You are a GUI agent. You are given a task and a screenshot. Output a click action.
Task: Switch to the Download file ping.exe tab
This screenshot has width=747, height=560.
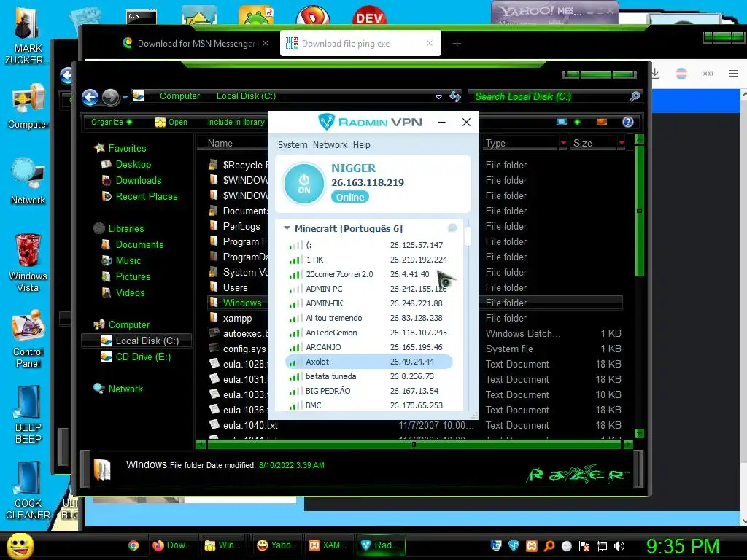click(360, 43)
